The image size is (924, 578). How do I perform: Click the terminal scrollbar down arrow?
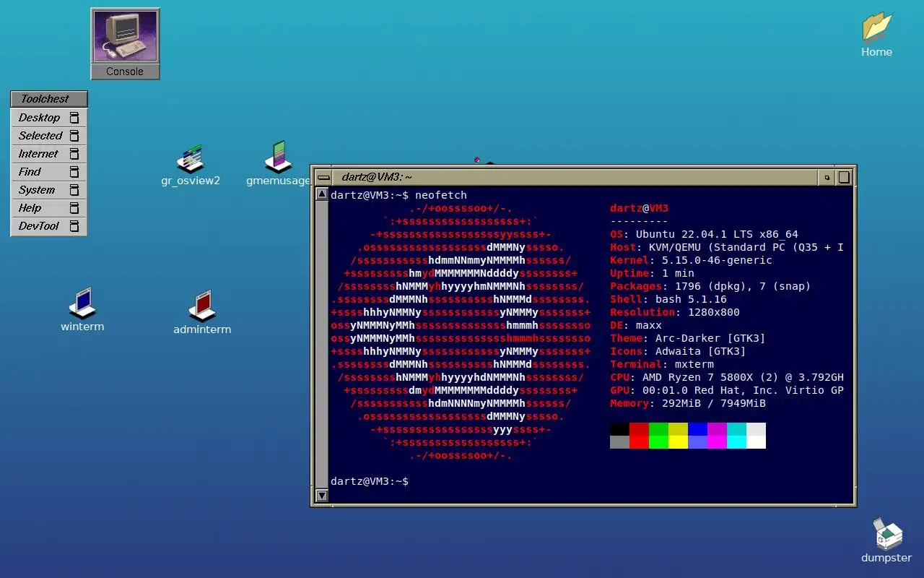[322, 496]
